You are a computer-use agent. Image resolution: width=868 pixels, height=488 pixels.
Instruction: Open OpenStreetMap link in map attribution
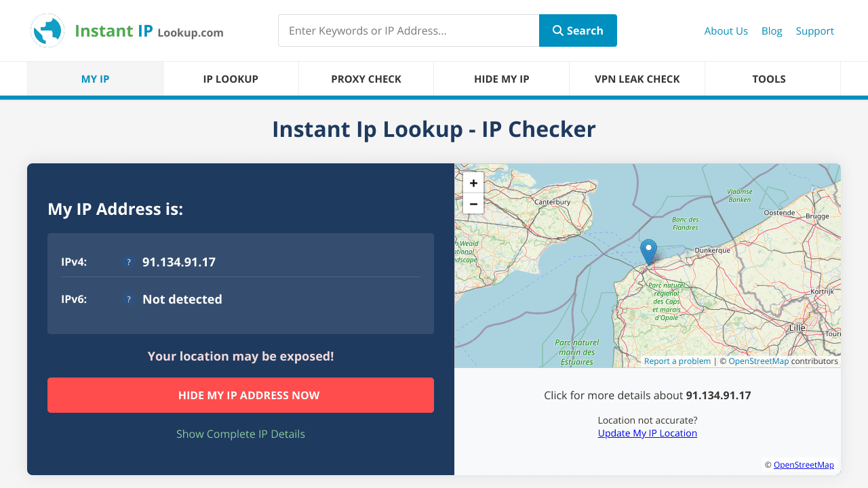click(x=759, y=361)
